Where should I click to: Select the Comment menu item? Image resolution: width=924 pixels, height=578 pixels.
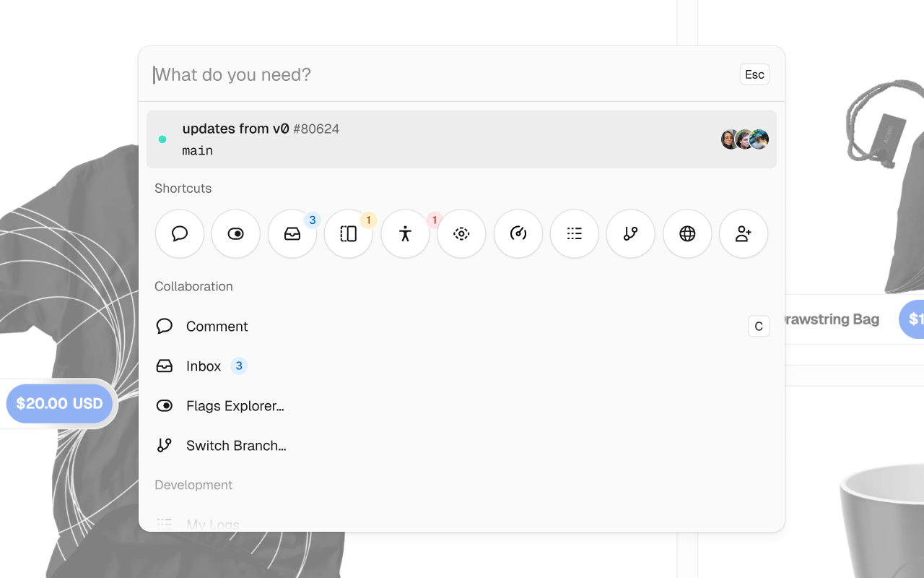462,327
